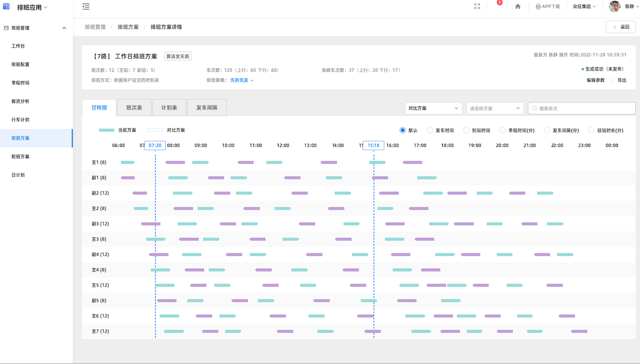Switch to the 发车间隔 tab
The width and height of the screenshot is (640, 364).
tap(207, 108)
